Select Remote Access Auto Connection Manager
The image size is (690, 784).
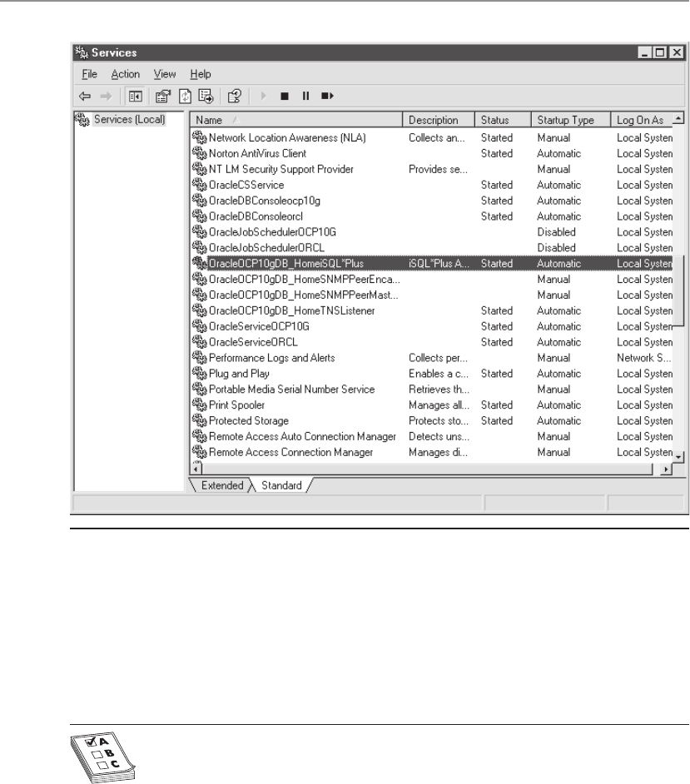point(302,436)
